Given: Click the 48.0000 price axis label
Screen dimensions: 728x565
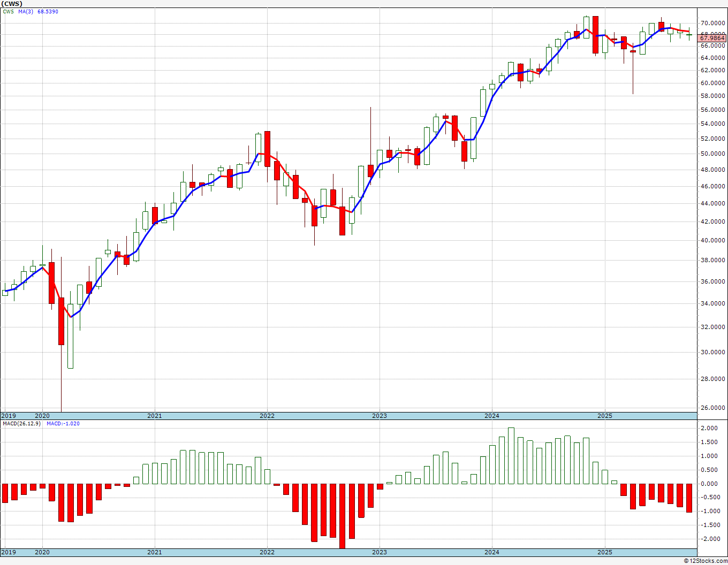Looking at the screenshot, I should (x=713, y=170).
